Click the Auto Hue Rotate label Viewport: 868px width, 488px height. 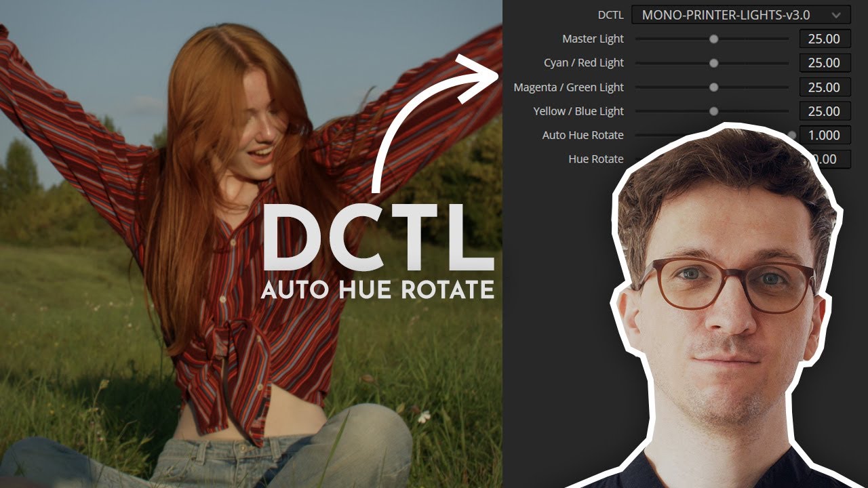coord(583,135)
